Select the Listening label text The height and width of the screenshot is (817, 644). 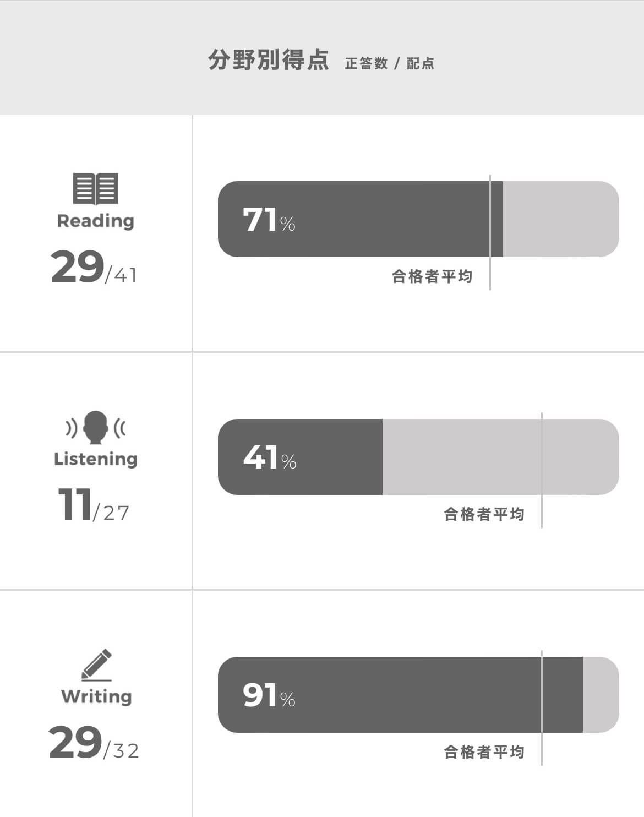(95, 459)
